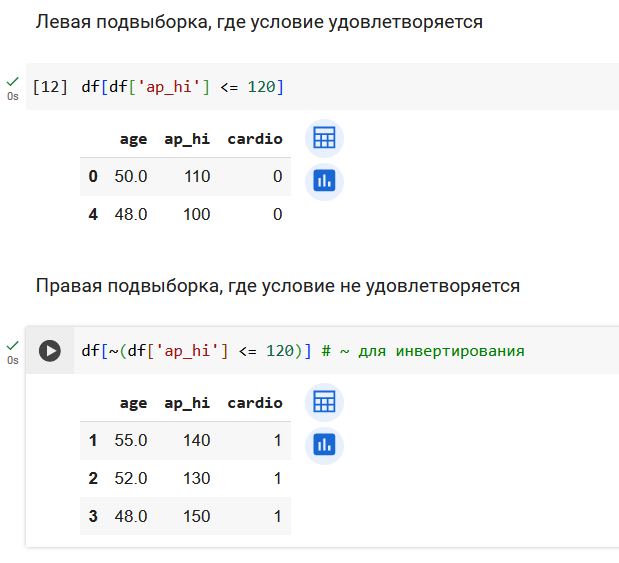Open chart suggestions for second dataframe output
The width and height of the screenshot is (619, 563).
coord(324,445)
